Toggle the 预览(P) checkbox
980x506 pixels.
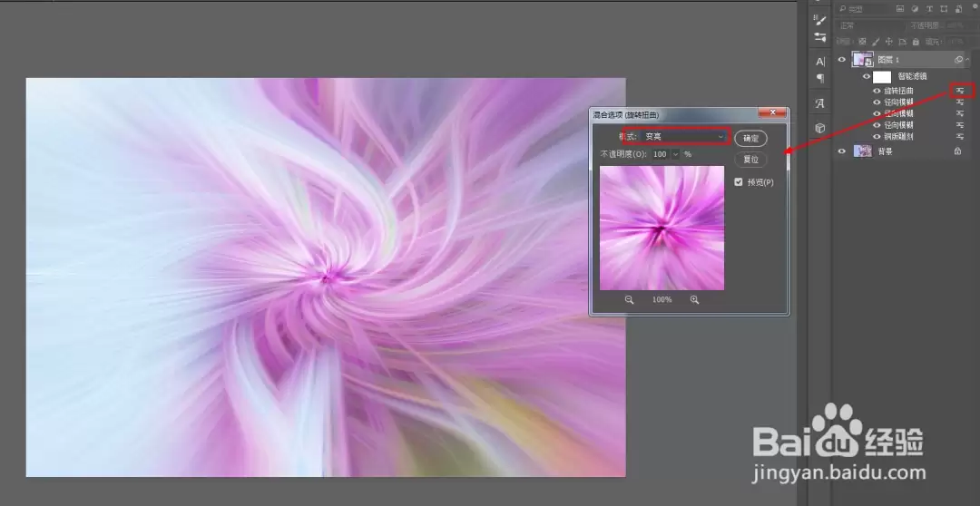[x=738, y=181]
